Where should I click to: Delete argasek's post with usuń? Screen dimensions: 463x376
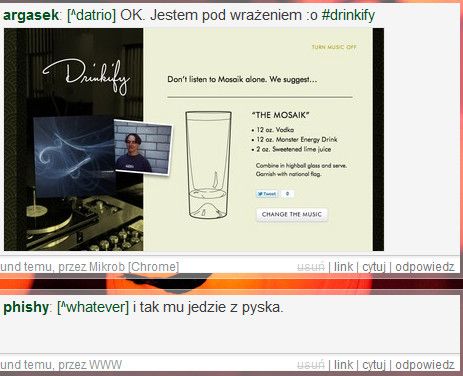(311, 267)
